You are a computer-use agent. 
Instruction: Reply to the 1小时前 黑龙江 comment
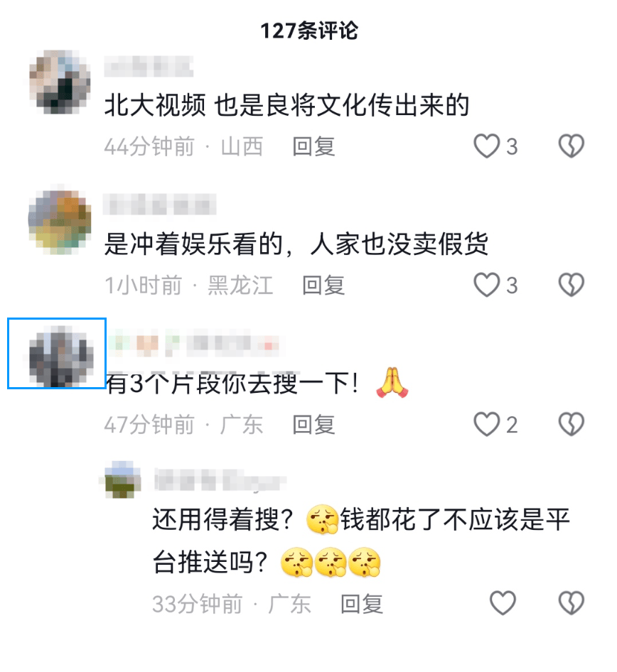(323, 286)
